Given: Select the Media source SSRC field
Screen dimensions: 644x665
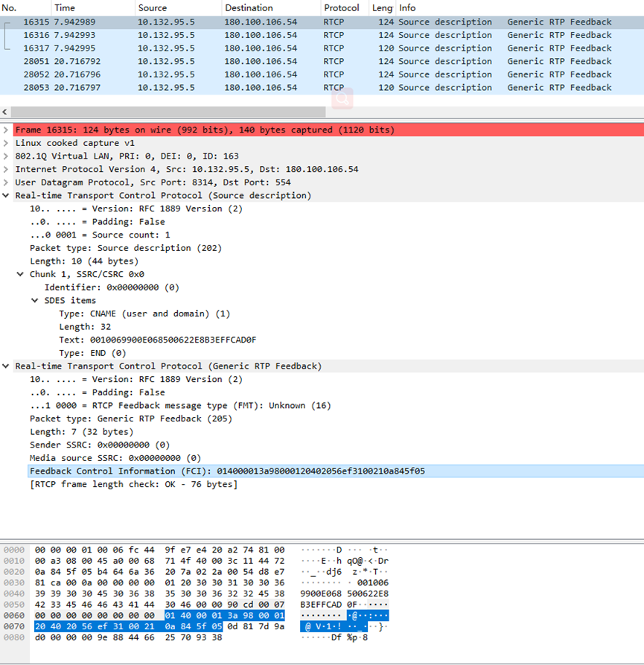Looking at the screenshot, I should coord(115,458).
